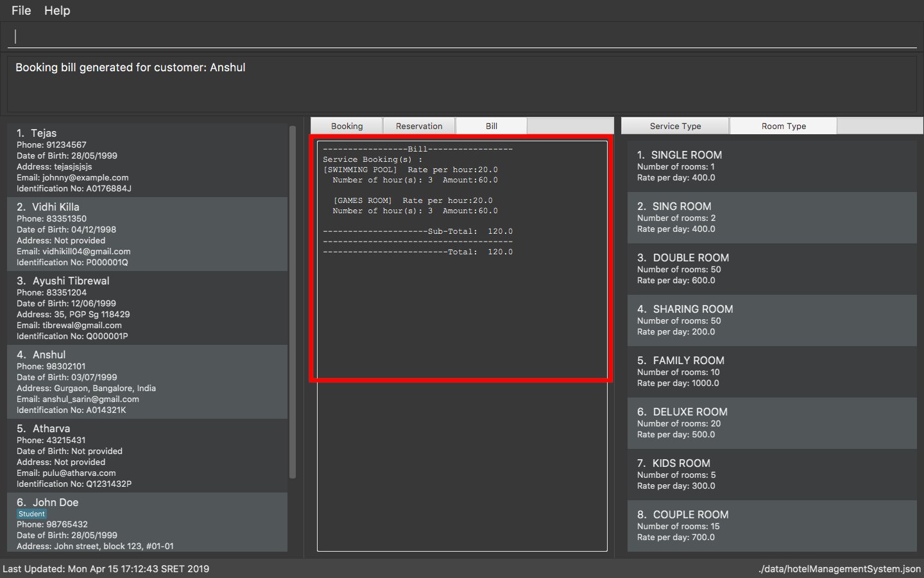
Task: Select the COUPLE ROOM entry
Action: point(772,525)
